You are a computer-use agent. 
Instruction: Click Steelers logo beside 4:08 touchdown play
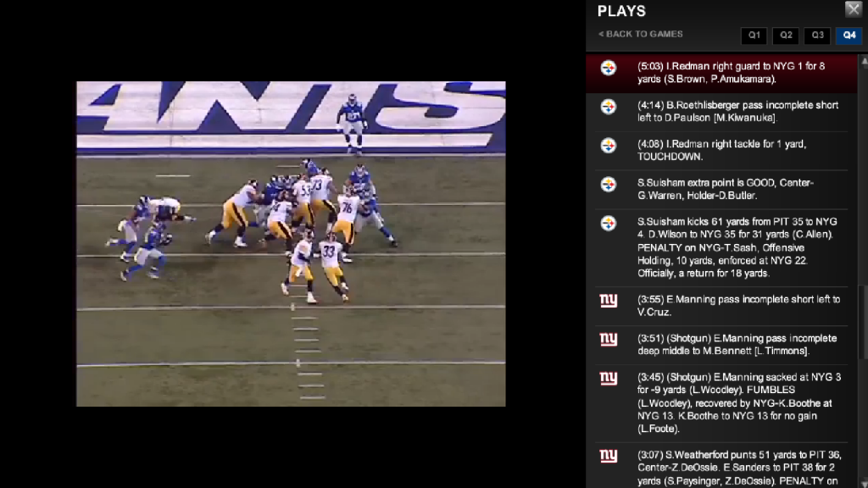[x=609, y=146]
